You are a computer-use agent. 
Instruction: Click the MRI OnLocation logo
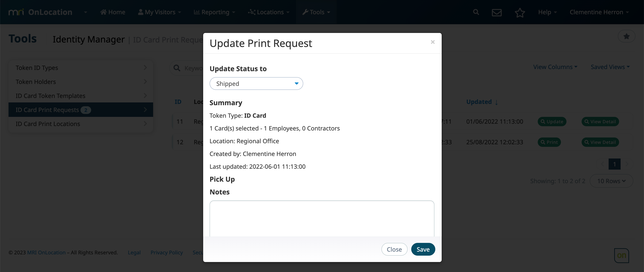40,12
